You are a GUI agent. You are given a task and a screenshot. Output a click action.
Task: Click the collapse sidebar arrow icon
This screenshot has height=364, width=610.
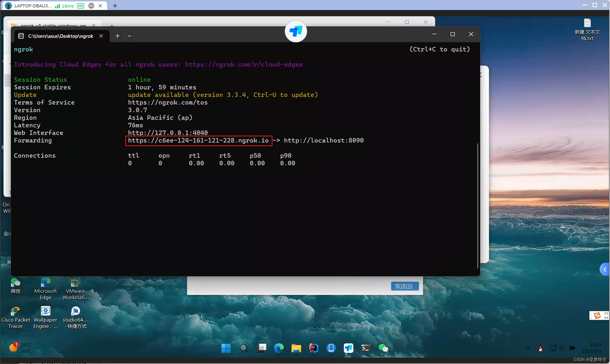click(604, 268)
